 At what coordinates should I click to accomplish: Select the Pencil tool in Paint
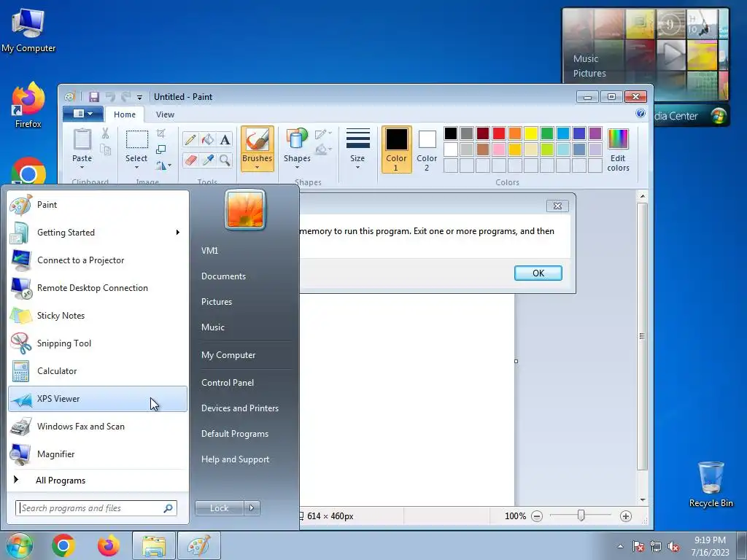pos(190,139)
